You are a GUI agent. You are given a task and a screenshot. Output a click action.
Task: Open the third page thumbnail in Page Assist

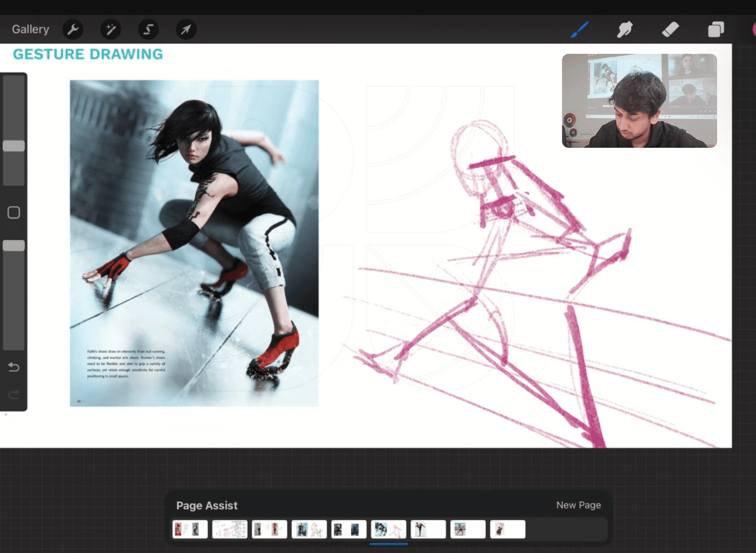pos(269,529)
